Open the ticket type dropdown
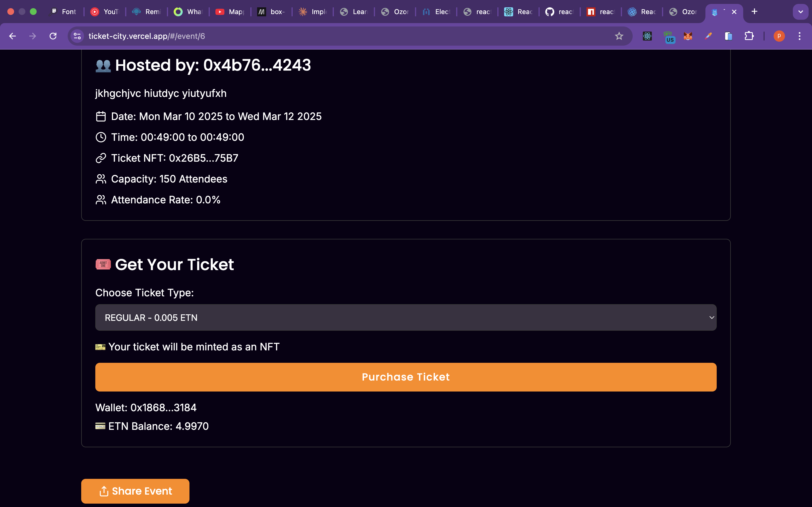This screenshot has width=812, height=507. (x=406, y=317)
